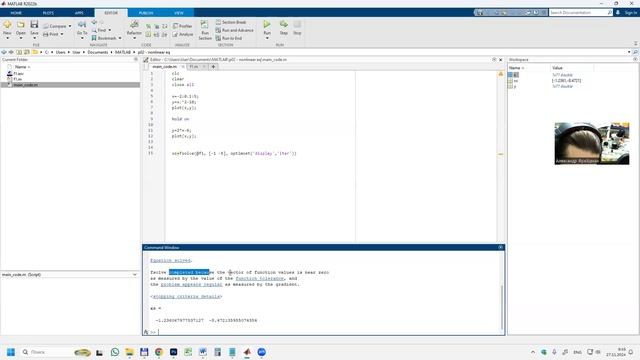The height and width of the screenshot is (360, 640).
Task: Expand the main_code.m (Script) details dropdown
Action: pyautogui.click(x=135, y=275)
